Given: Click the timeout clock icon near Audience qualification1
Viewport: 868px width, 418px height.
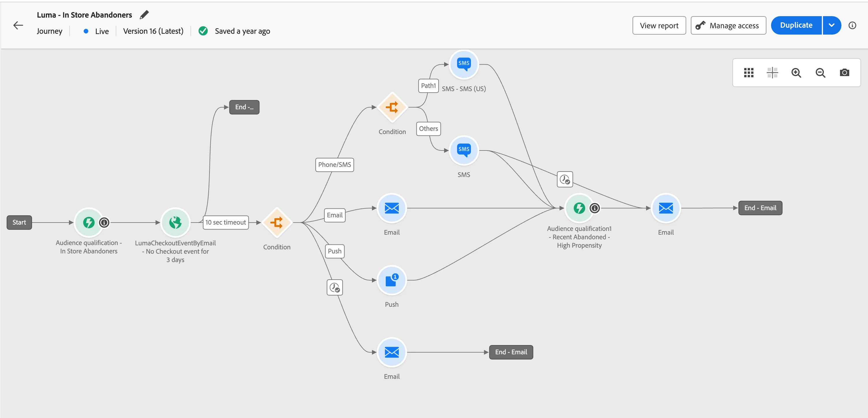Looking at the screenshot, I should pyautogui.click(x=565, y=179).
